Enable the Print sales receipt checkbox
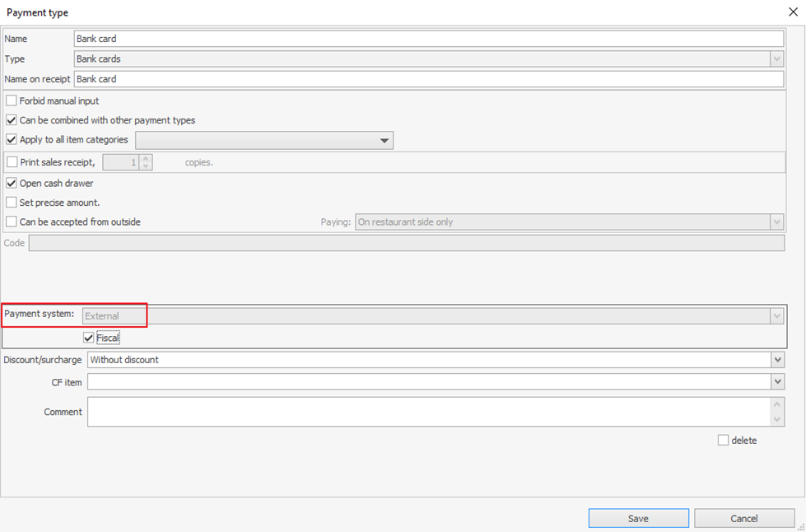 (12, 162)
